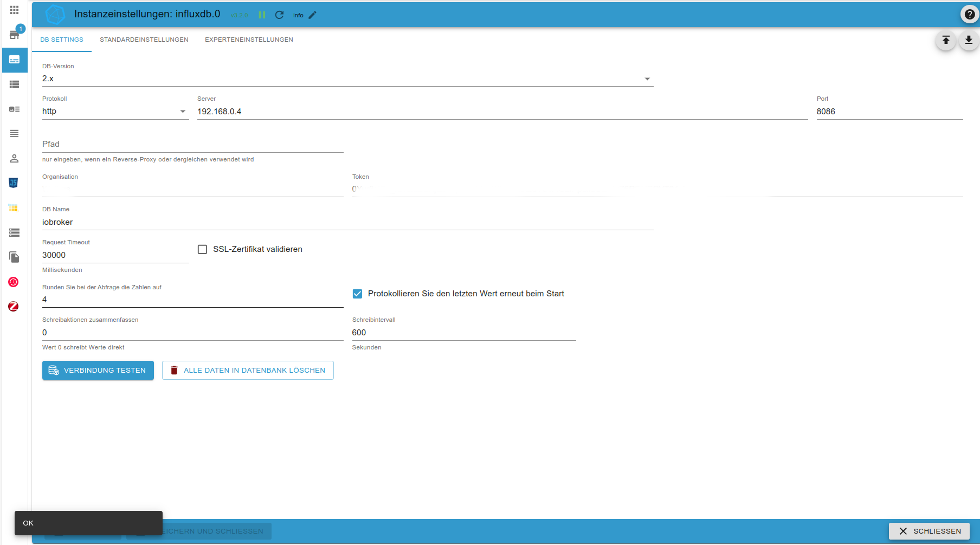This screenshot has width=980, height=545.
Task: Open the Hosts storage icon in sidebar
Action: point(15,232)
